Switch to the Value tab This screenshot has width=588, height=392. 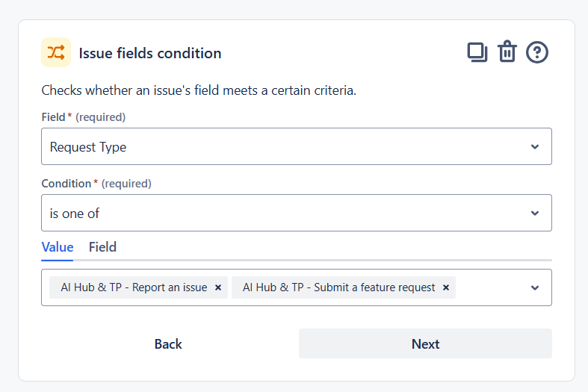[58, 247]
